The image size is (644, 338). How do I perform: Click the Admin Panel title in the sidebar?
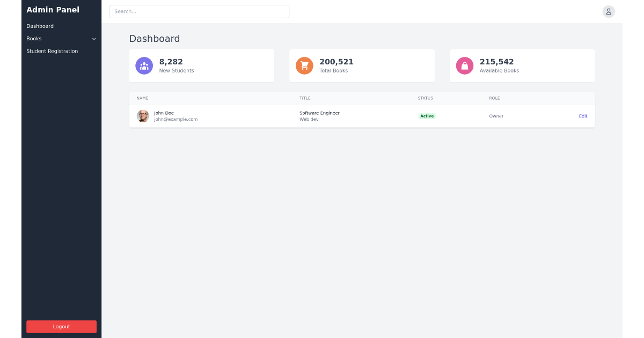(x=53, y=10)
